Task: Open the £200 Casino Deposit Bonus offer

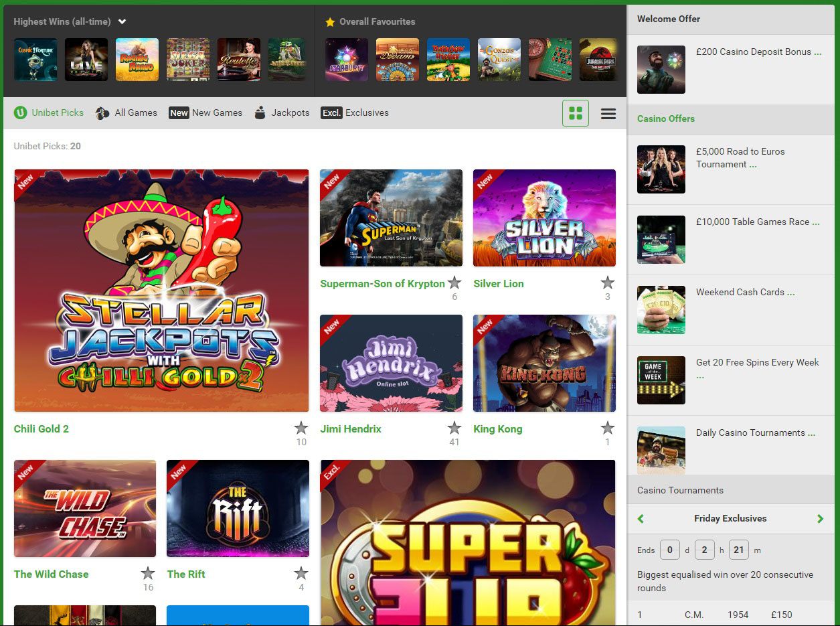Action: tap(759, 52)
